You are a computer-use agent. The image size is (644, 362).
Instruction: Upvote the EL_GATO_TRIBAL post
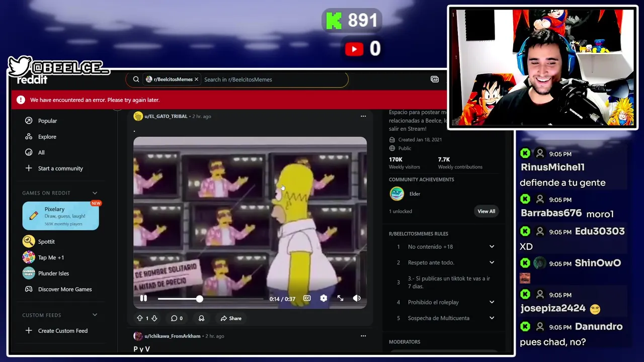tap(140, 318)
